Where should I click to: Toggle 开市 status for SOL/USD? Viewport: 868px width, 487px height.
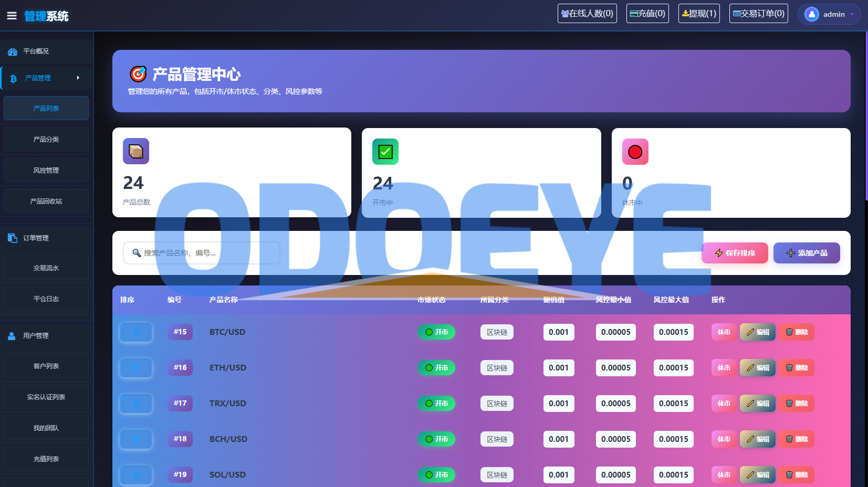coord(436,475)
